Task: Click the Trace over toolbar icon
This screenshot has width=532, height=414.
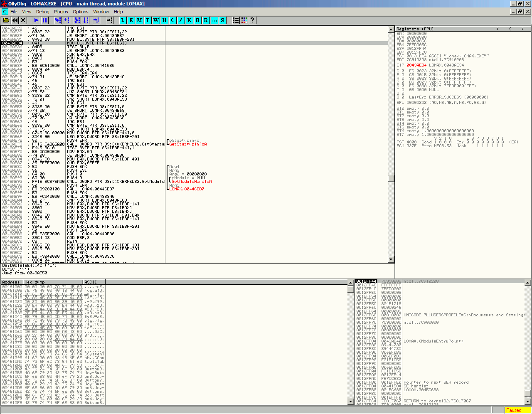Action: tap(86, 20)
